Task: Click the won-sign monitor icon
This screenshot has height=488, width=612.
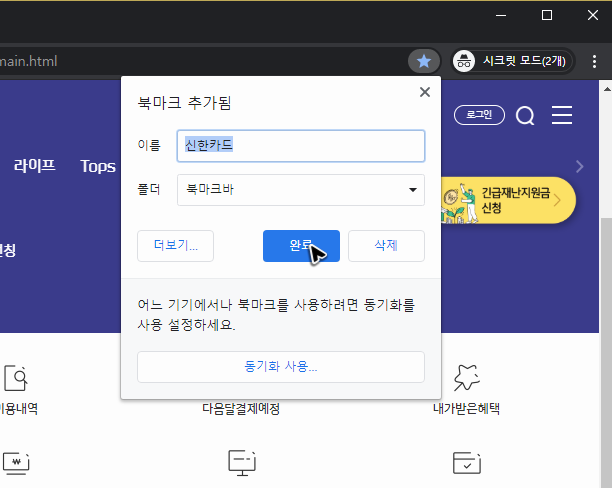Action: click(x=16, y=463)
